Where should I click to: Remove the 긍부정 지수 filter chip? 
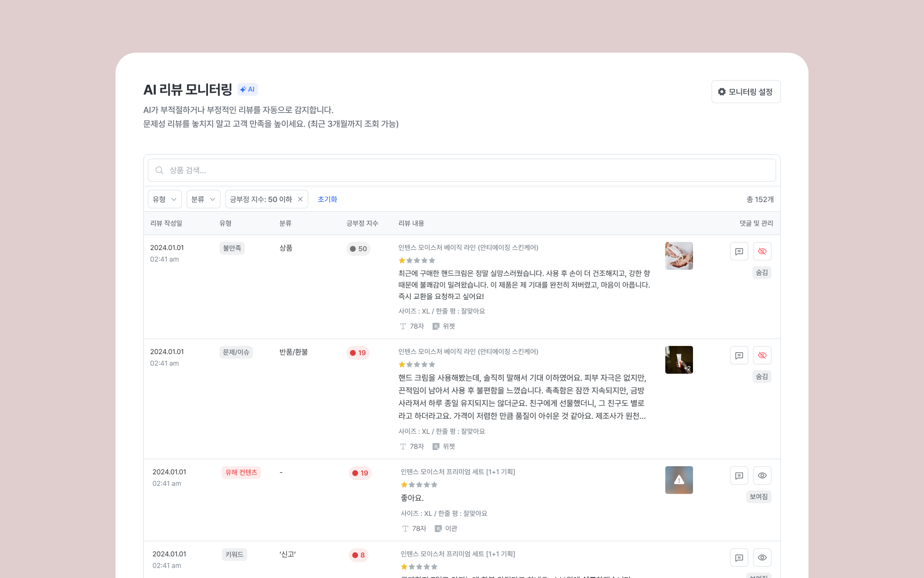300,199
